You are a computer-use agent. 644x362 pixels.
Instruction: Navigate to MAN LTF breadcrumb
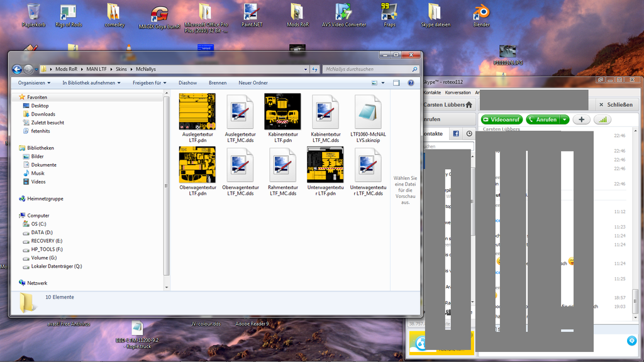click(96, 69)
